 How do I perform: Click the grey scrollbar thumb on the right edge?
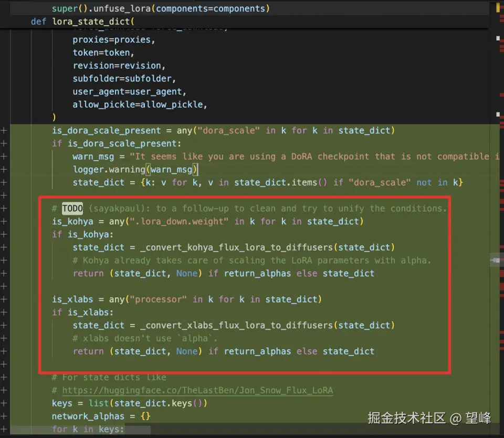[x=495, y=260]
